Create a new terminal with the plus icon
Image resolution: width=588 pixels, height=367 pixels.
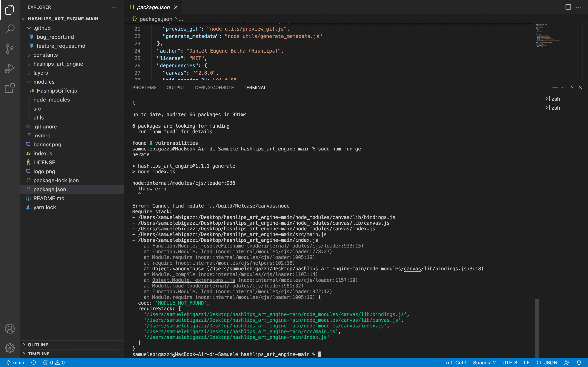(x=555, y=87)
